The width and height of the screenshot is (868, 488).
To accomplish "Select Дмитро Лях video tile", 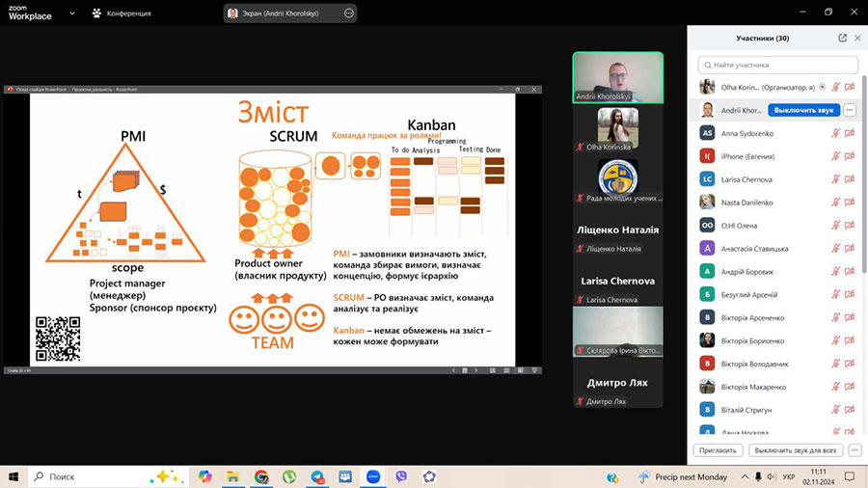I will 618,383.
